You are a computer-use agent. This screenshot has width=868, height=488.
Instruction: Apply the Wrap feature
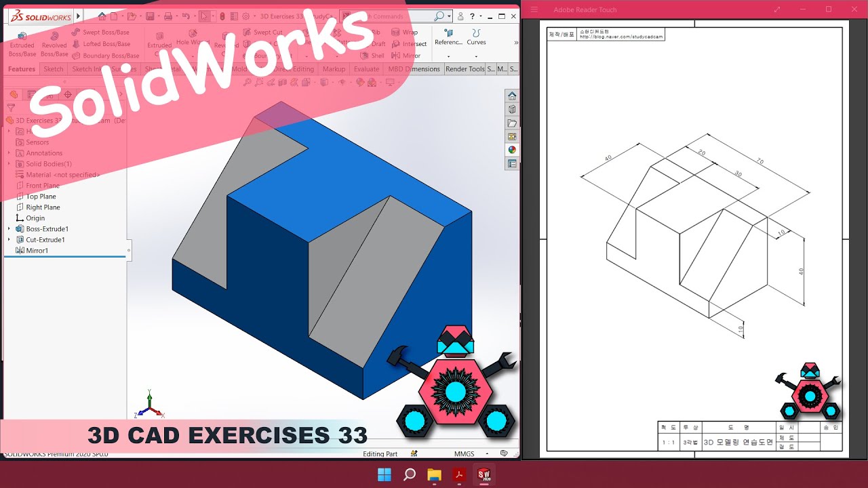[405, 32]
